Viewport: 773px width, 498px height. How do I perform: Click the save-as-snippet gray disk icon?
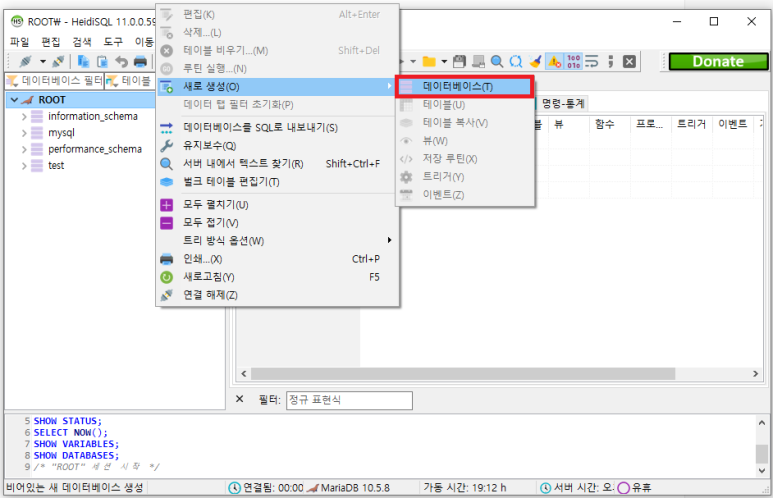pos(478,62)
